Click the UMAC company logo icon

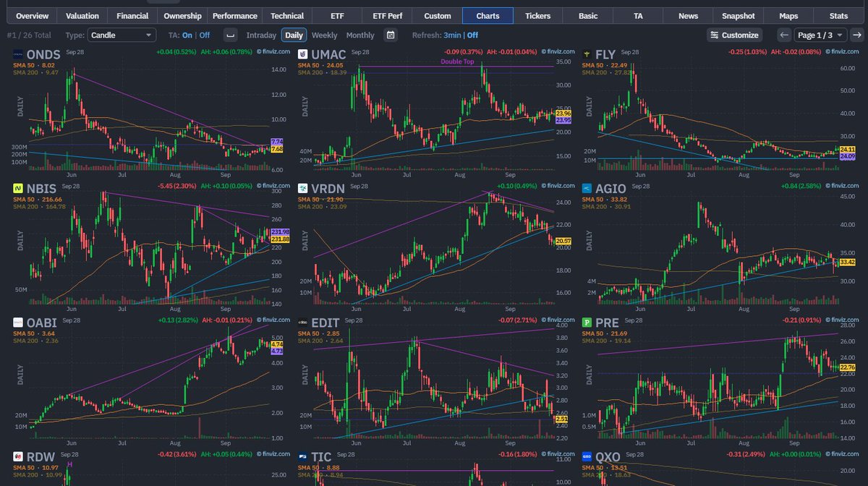point(303,55)
